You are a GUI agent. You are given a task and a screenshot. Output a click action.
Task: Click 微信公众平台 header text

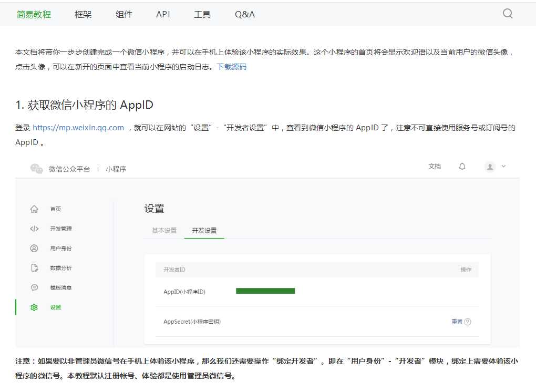(69, 169)
